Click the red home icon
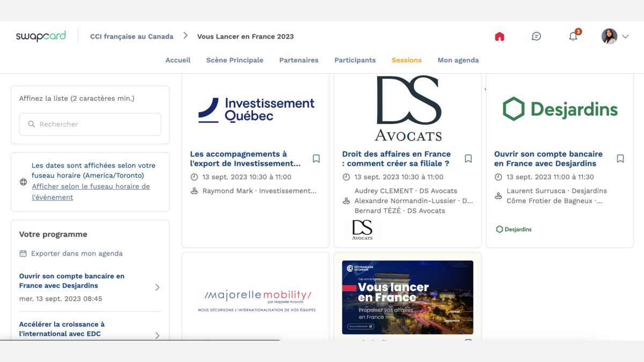The width and height of the screenshot is (644, 362). coord(500,36)
